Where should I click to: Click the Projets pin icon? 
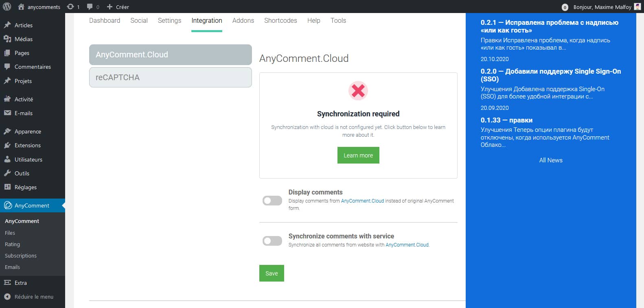click(x=7, y=81)
